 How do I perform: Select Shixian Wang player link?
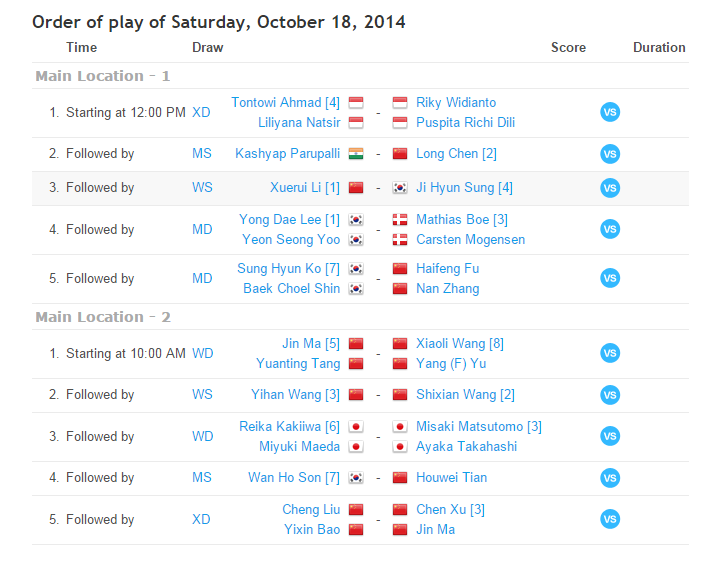pyautogui.click(x=465, y=395)
